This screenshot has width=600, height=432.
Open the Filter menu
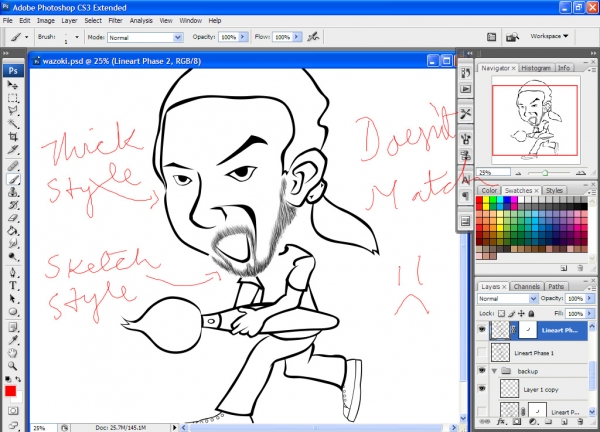(x=115, y=21)
